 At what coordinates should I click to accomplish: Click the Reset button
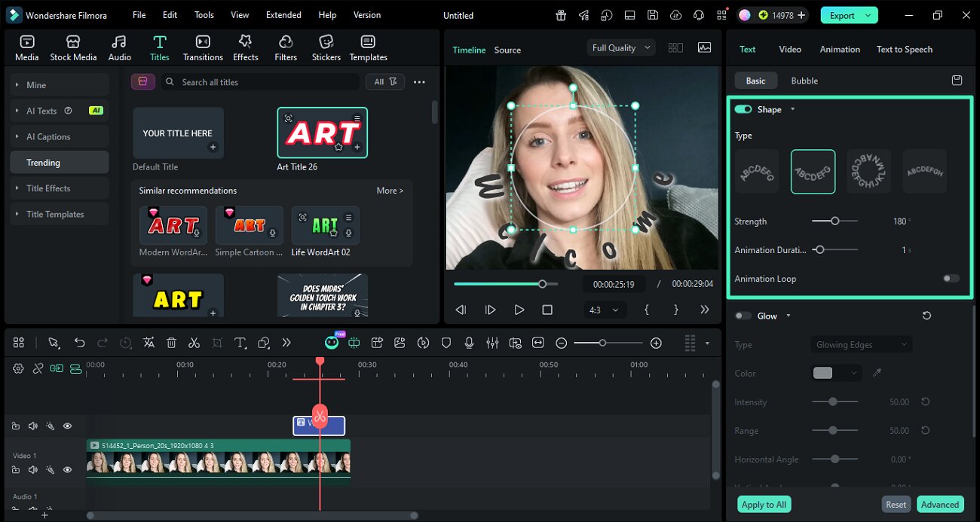click(x=896, y=505)
